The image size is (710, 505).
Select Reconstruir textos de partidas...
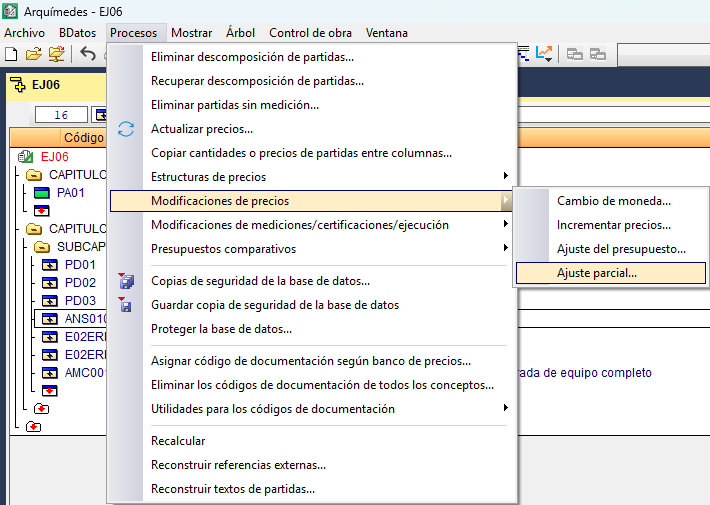(312, 489)
